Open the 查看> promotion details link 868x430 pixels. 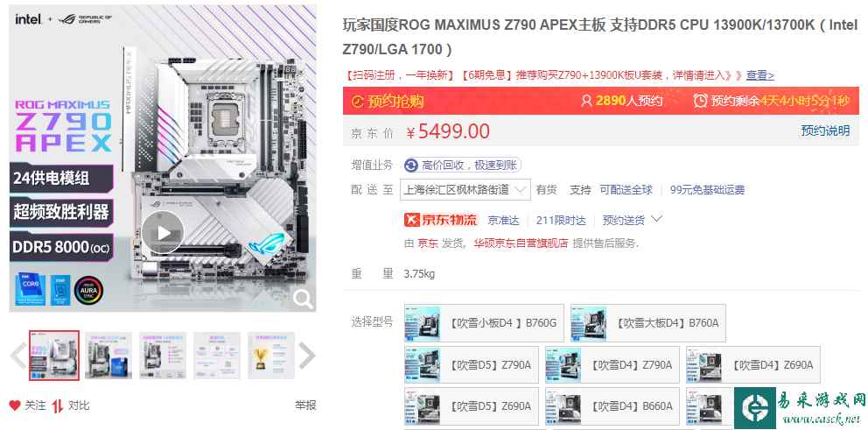click(760, 75)
